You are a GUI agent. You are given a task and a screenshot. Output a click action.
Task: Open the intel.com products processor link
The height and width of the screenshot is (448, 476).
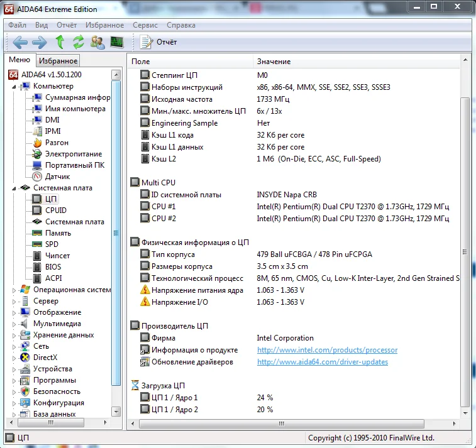tap(327, 350)
